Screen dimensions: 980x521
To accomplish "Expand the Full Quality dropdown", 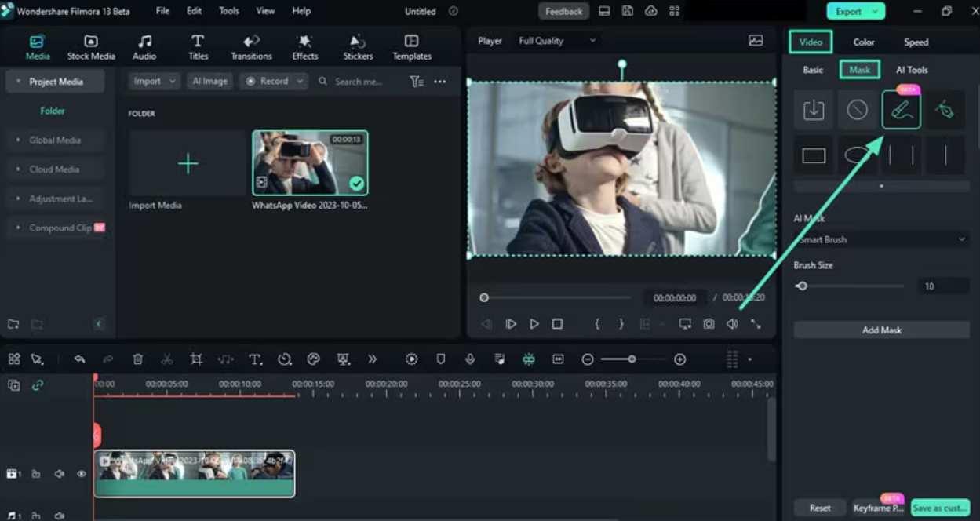I will (x=557, y=41).
